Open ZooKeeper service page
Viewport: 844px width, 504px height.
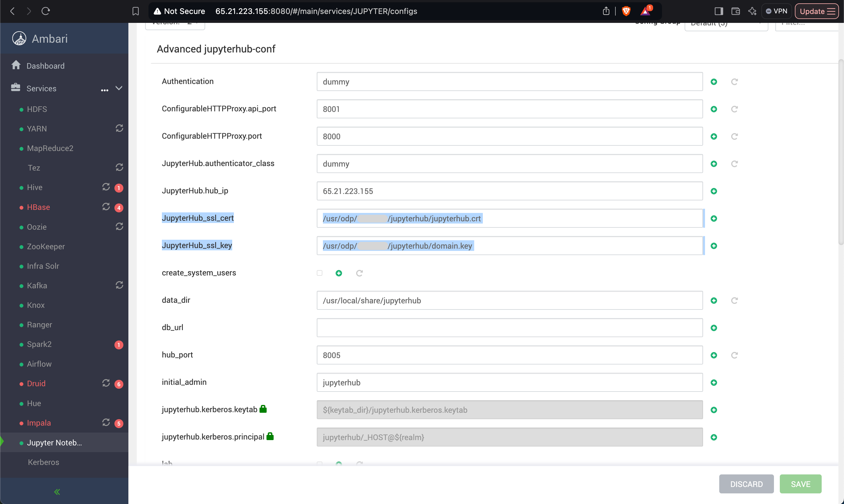coord(46,246)
